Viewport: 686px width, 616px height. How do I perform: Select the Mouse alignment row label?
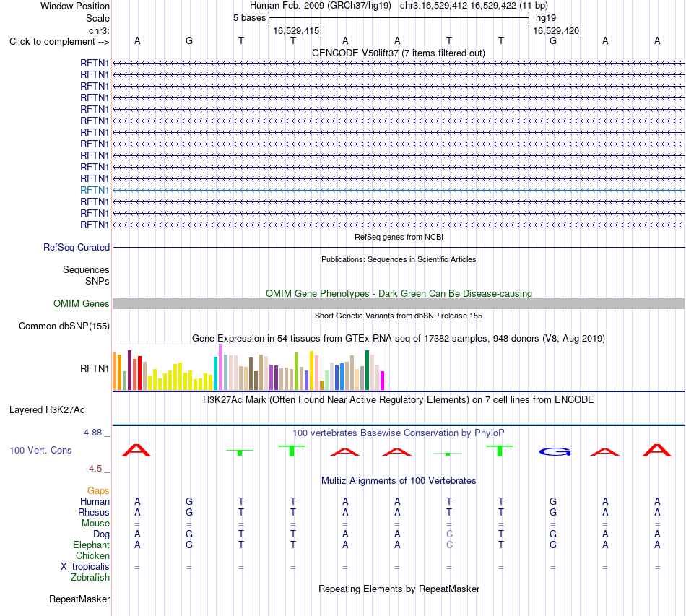click(x=95, y=524)
